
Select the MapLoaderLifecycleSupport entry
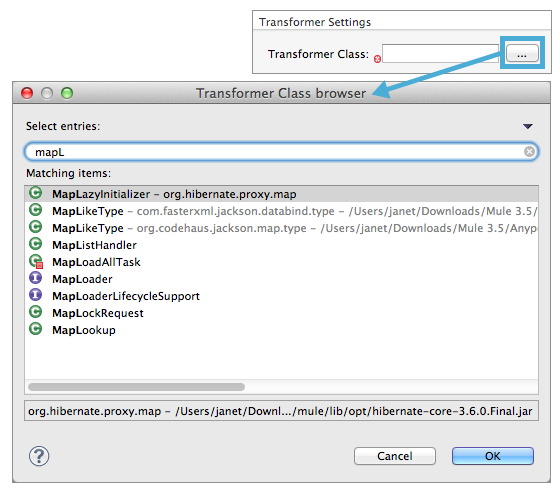pyautogui.click(x=282, y=296)
